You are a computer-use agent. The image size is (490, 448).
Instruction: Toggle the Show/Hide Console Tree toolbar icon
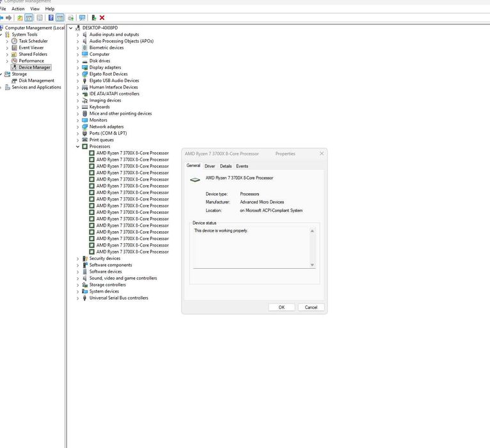[x=29, y=18]
